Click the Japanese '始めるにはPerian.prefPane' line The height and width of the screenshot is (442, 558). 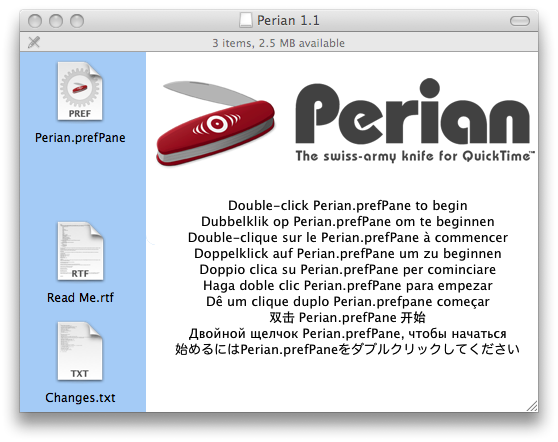click(x=348, y=349)
